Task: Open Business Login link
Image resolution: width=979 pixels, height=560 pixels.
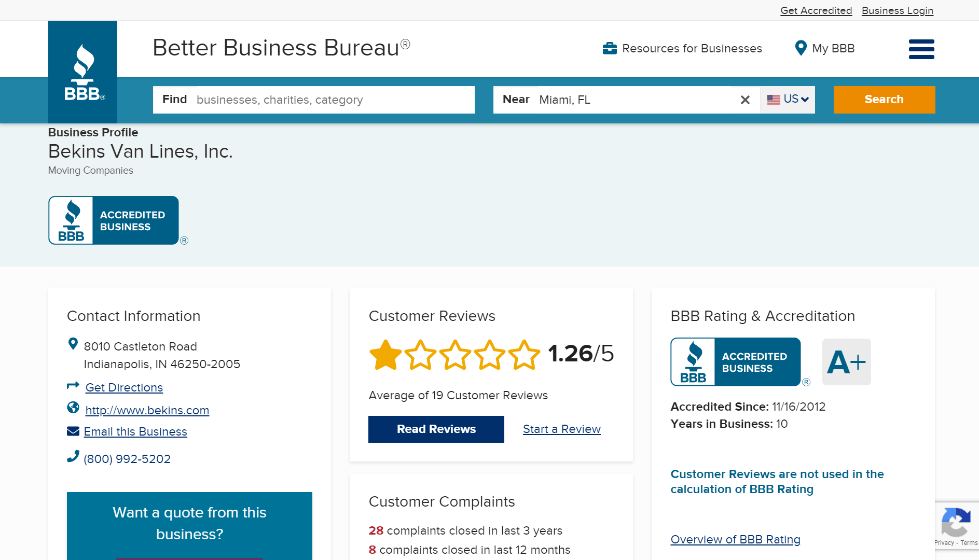Action: pyautogui.click(x=898, y=10)
